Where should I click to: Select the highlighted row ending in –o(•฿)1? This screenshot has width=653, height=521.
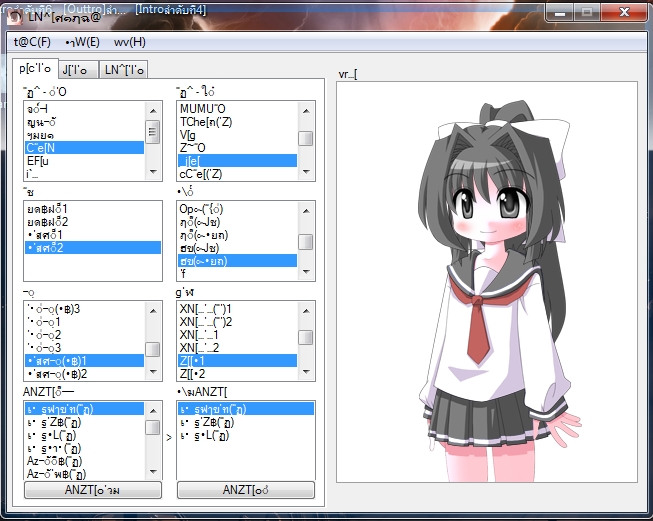(x=85, y=361)
